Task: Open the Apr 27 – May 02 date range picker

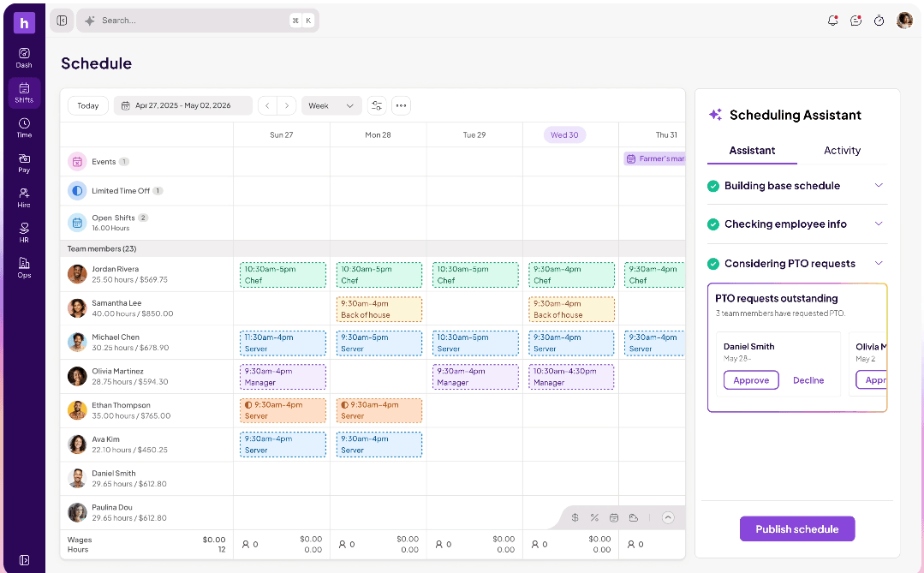Action: point(183,105)
